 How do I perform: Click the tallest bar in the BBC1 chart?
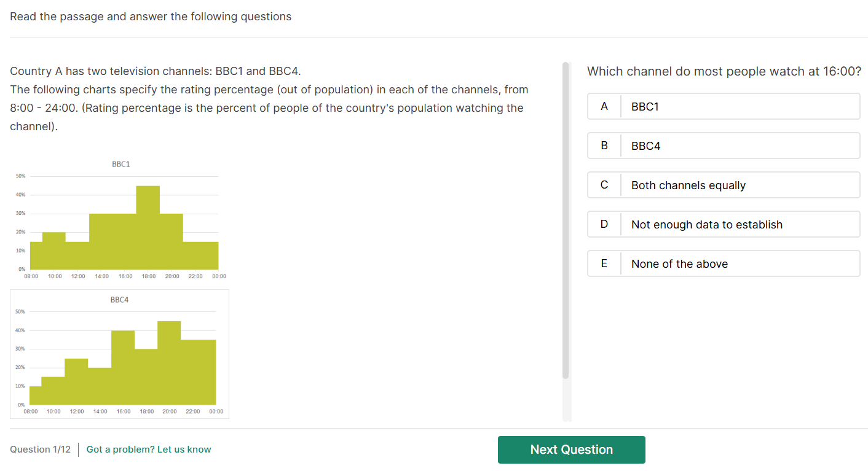(x=148, y=227)
